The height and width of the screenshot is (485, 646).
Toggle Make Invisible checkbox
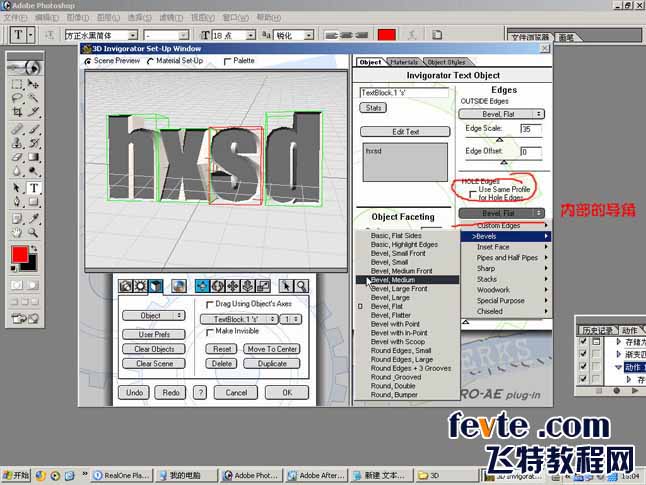(209, 332)
